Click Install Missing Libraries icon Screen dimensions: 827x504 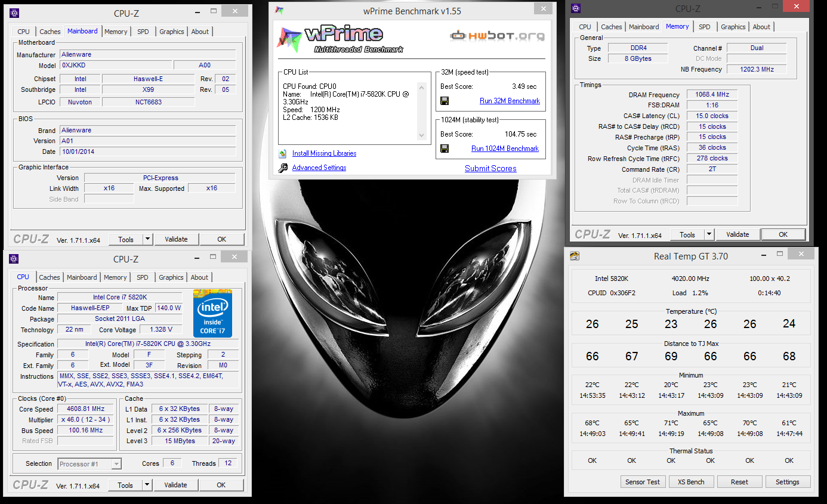(283, 153)
